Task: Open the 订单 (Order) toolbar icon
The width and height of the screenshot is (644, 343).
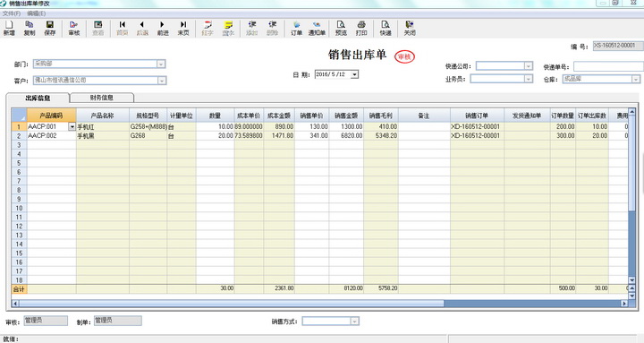Action: pos(297,28)
